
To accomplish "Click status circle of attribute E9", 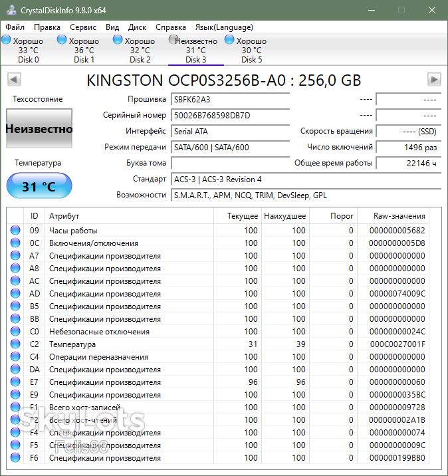I will click(15, 395).
